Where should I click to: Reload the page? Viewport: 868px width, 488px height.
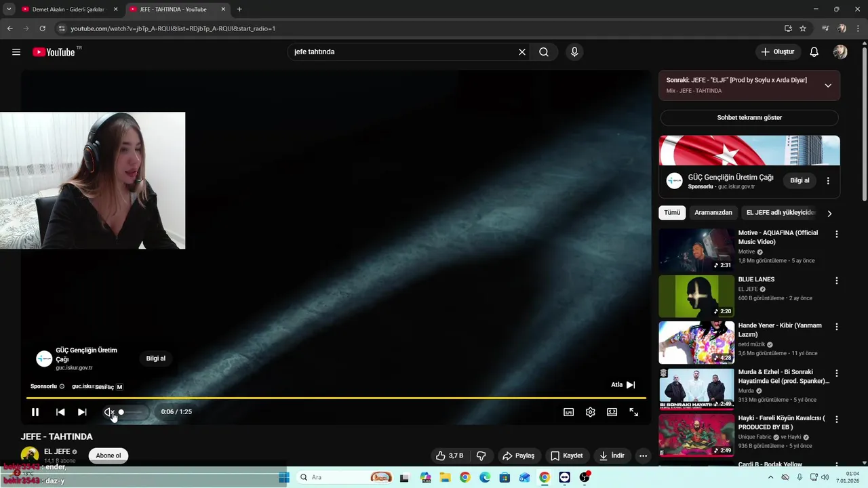point(43,28)
